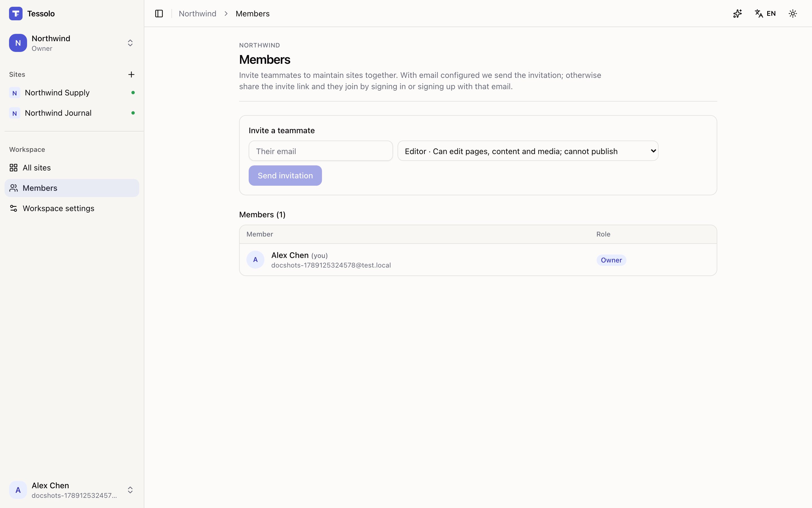Click the Northwind breadcrumb link
The height and width of the screenshot is (508, 812).
197,14
